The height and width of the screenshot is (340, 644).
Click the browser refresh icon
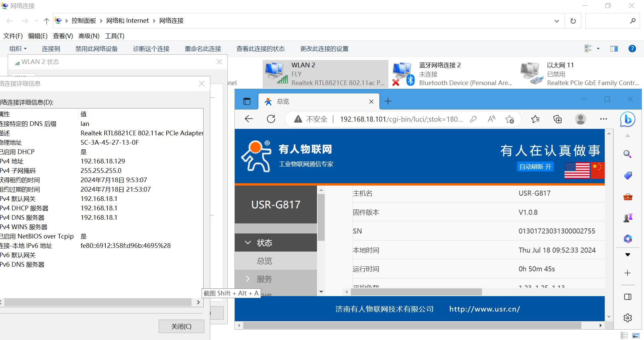(271, 119)
